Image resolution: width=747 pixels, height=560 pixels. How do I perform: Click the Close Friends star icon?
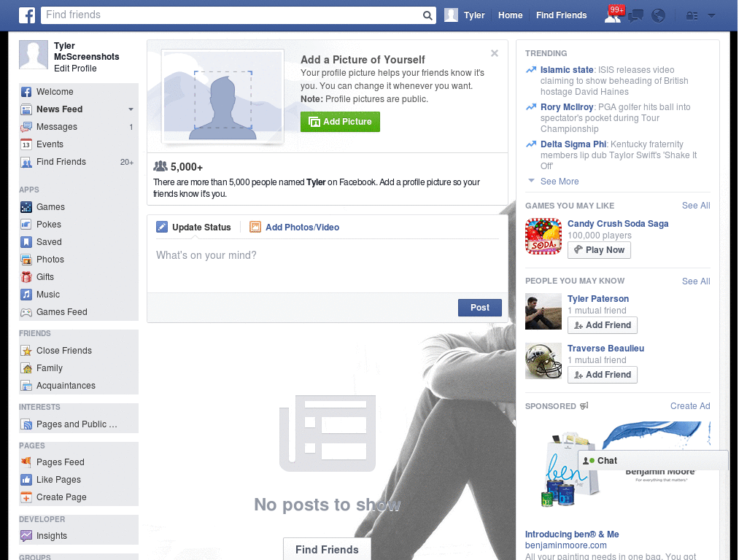(x=26, y=351)
